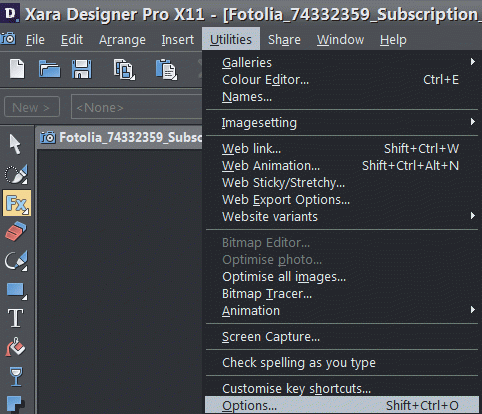
Task: Pick the Eraser tool
Action: [16, 231]
